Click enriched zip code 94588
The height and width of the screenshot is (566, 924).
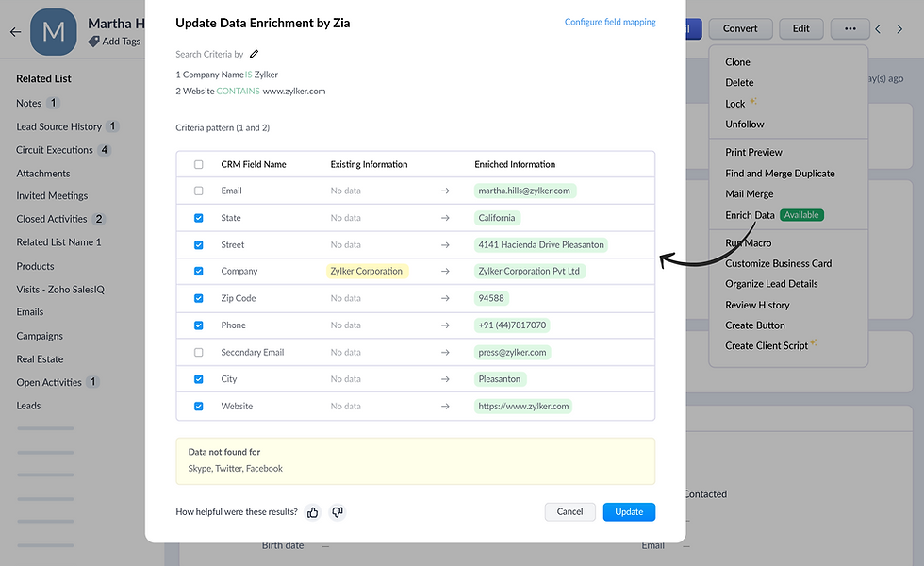(491, 298)
